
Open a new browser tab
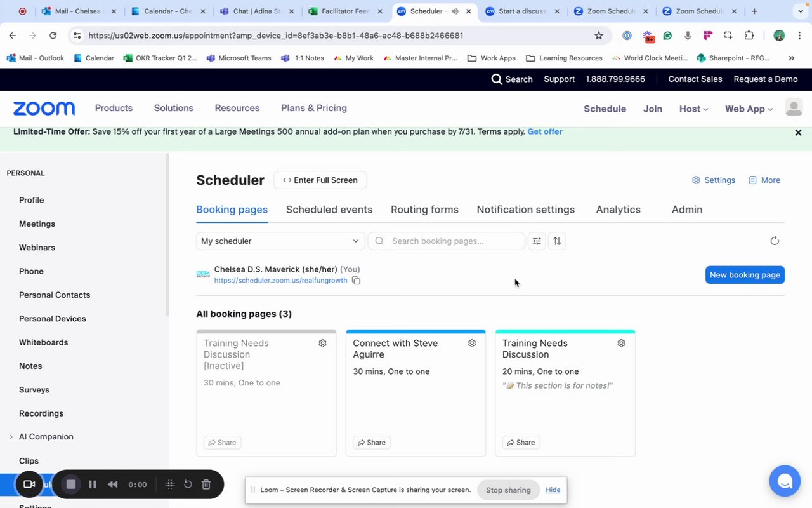[x=754, y=11]
